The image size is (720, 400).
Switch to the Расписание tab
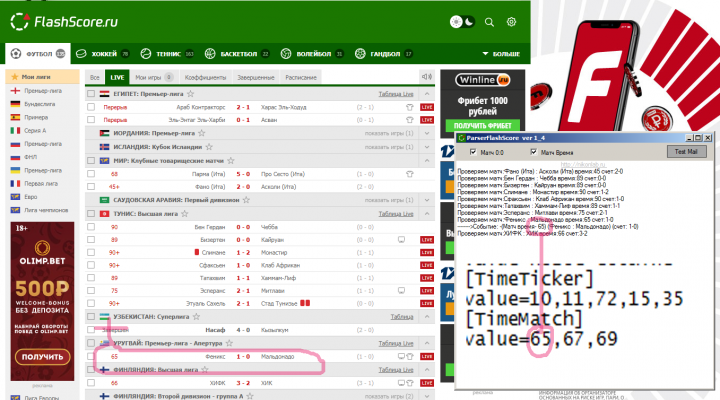click(301, 77)
